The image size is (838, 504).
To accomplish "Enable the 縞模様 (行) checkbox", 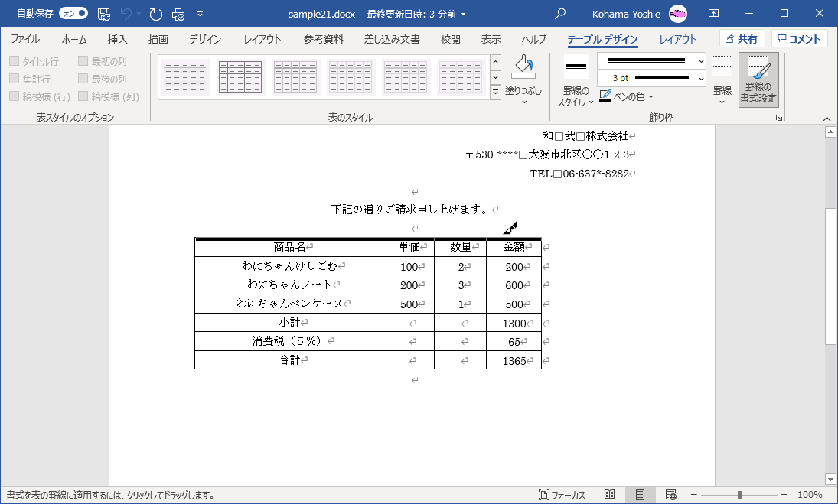I will [x=15, y=96].
